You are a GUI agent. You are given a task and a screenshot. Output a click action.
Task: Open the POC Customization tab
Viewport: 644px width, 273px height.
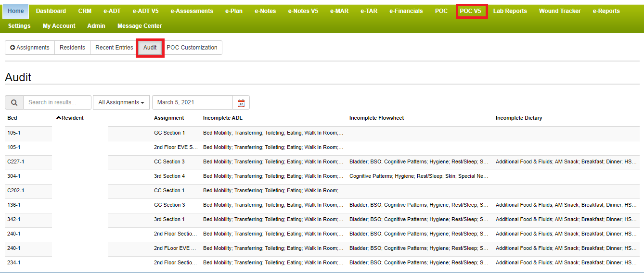192,48
